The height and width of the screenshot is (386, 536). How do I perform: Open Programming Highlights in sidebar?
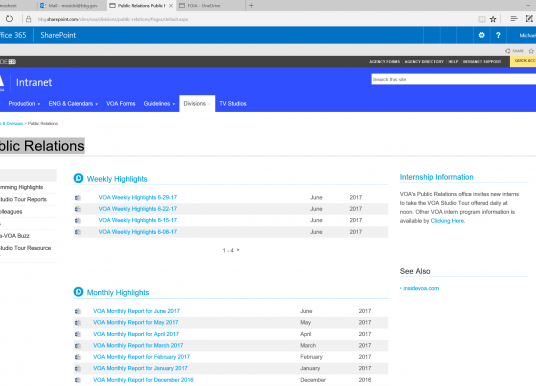click(22, 187)
